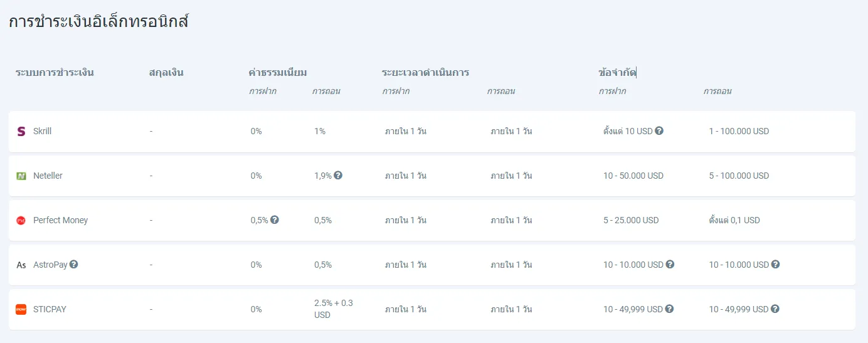Open help icon for STICPAY deposit limit

pyautogui.click(x=669, y=309)
